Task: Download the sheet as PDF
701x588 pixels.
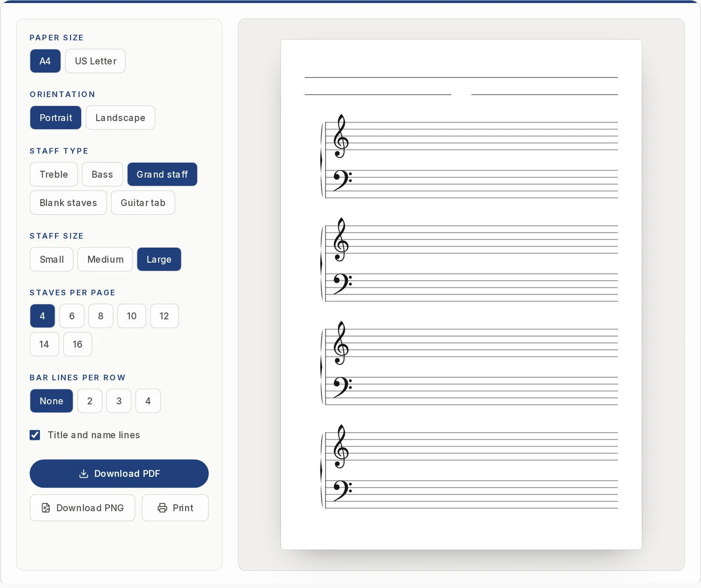Action: [119, 473]
